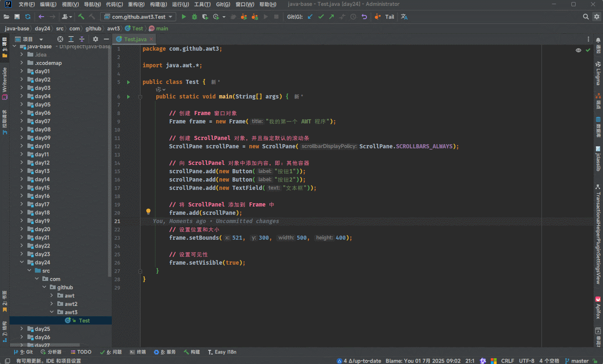
Task: Commit changes with the Git checkmark icon
Action: [321, 17]
